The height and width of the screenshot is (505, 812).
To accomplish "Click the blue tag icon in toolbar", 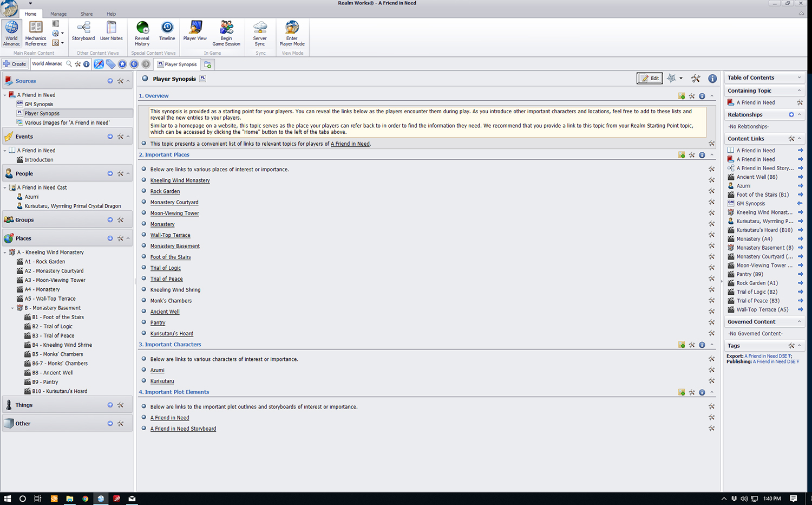I will click(110, 64).
